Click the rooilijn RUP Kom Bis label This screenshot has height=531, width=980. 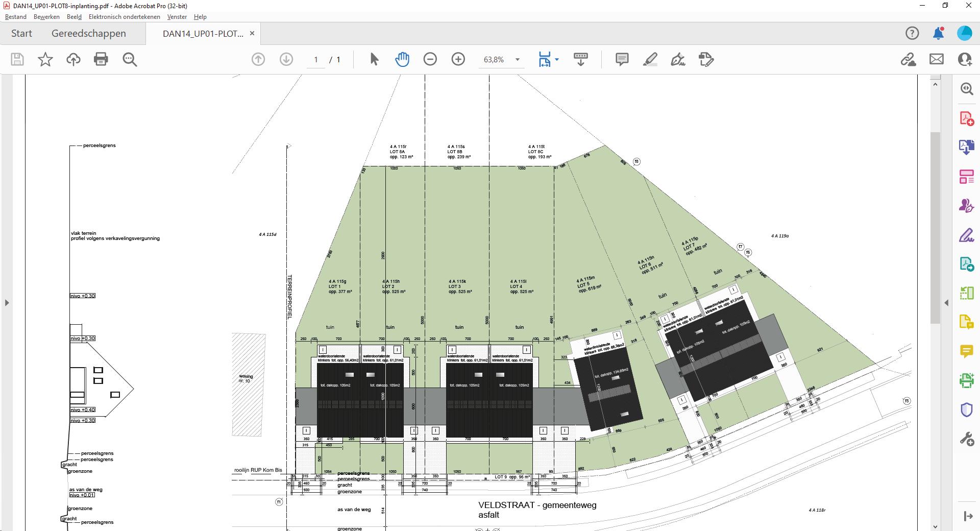tap(258, 470)
